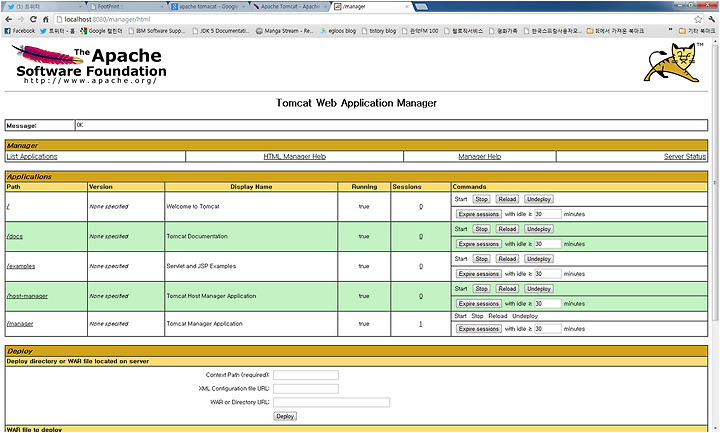
Task: Expire sessions for the root / application
Action: [478, 214]
